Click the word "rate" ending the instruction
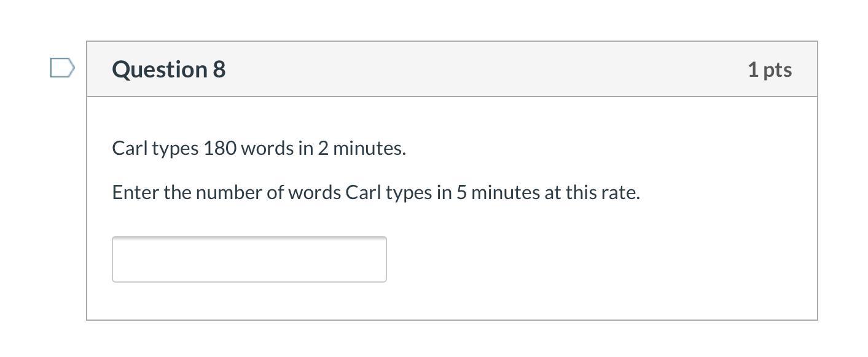Screen dimensions: 868x357 tap(622, 192)
